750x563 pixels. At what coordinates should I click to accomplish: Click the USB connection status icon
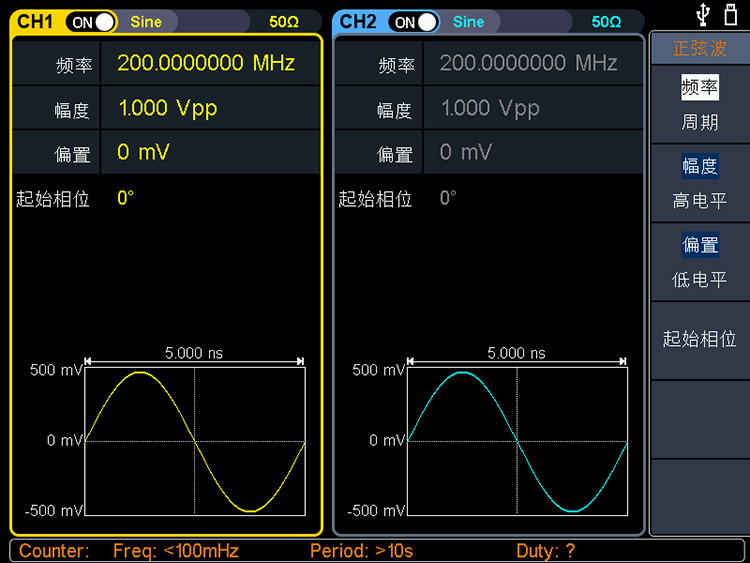[x=704, y=14]
